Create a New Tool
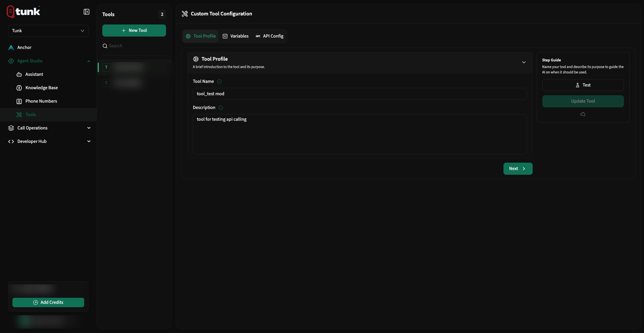The height and width of the screenshot is (333, 644). click(134, 31)
